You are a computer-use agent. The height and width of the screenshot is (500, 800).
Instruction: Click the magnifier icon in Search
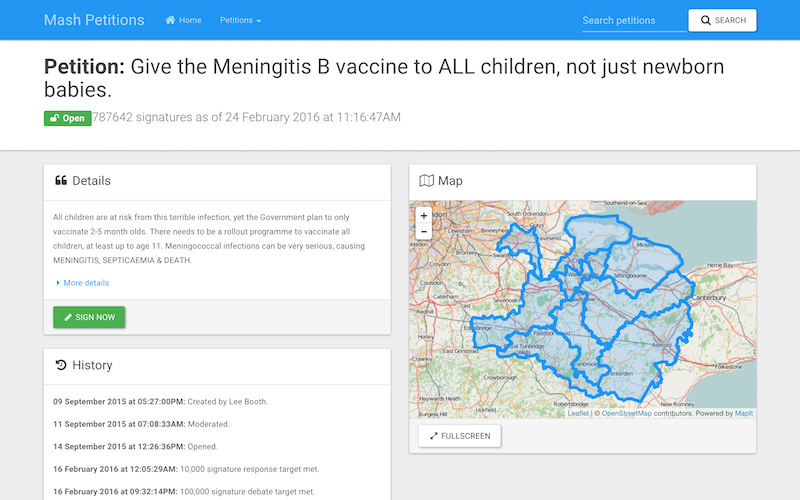pos(706,20)
